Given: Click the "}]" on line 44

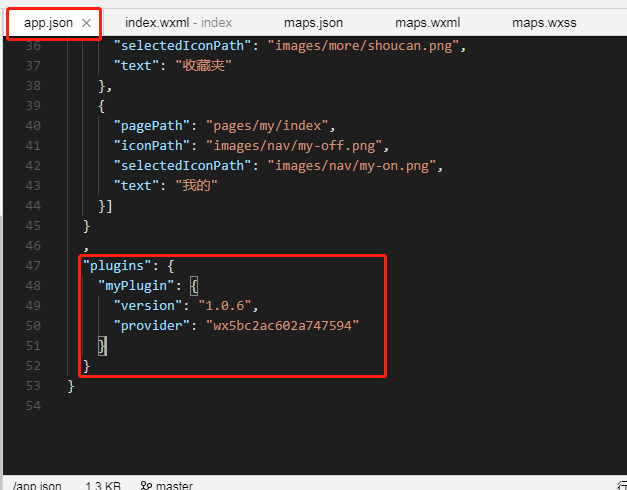Looking at the screenshot, I should 106,206.
